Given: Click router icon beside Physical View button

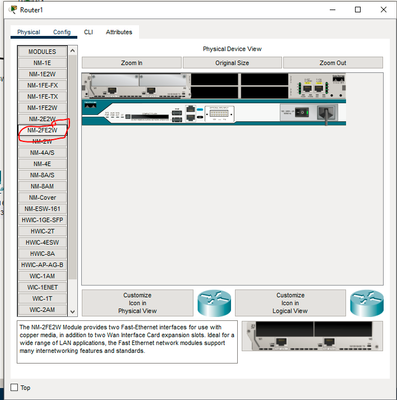Looking at the screenshot, I should (x=214, y=303).
